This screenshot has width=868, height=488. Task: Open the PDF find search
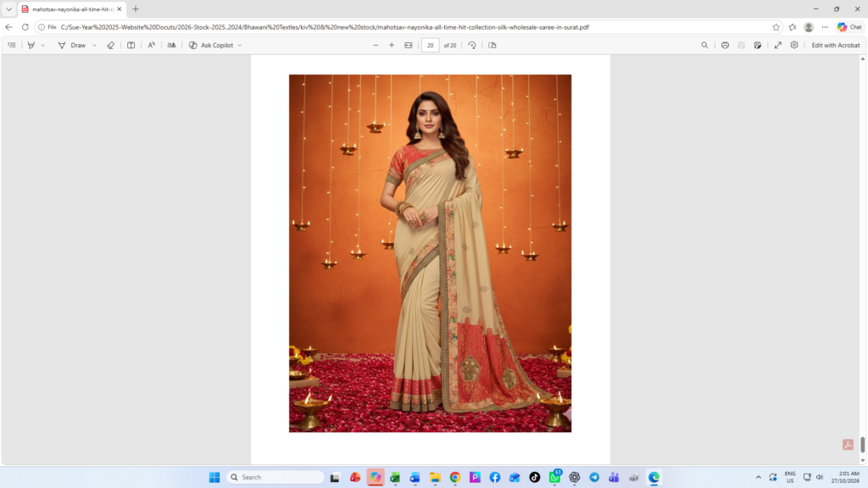tap(704, 46)
